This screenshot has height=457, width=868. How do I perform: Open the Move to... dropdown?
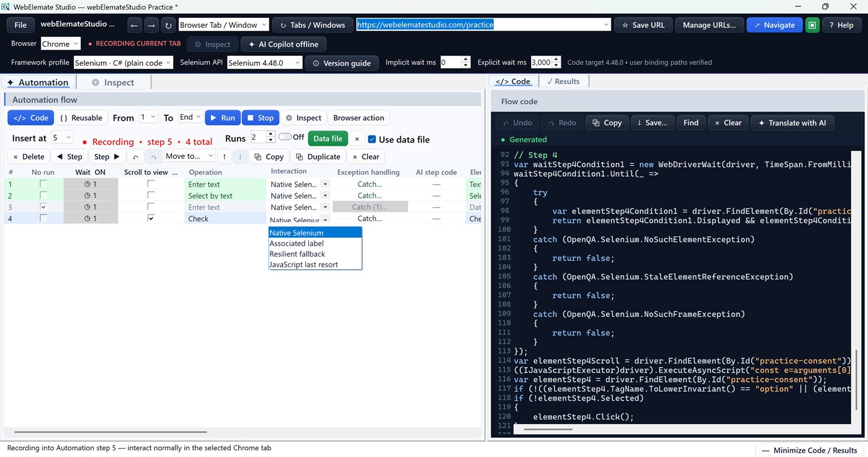(x=190, y=156)
